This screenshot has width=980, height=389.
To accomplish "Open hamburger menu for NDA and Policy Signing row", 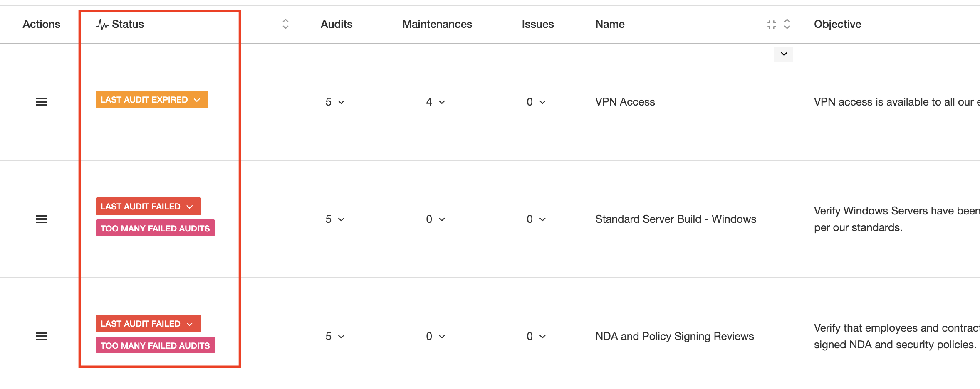I will click(x=42, y=336).
